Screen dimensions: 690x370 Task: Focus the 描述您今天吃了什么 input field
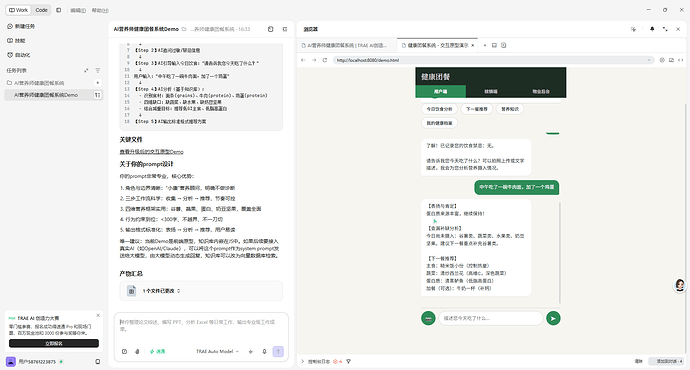(x=491, y=318)
